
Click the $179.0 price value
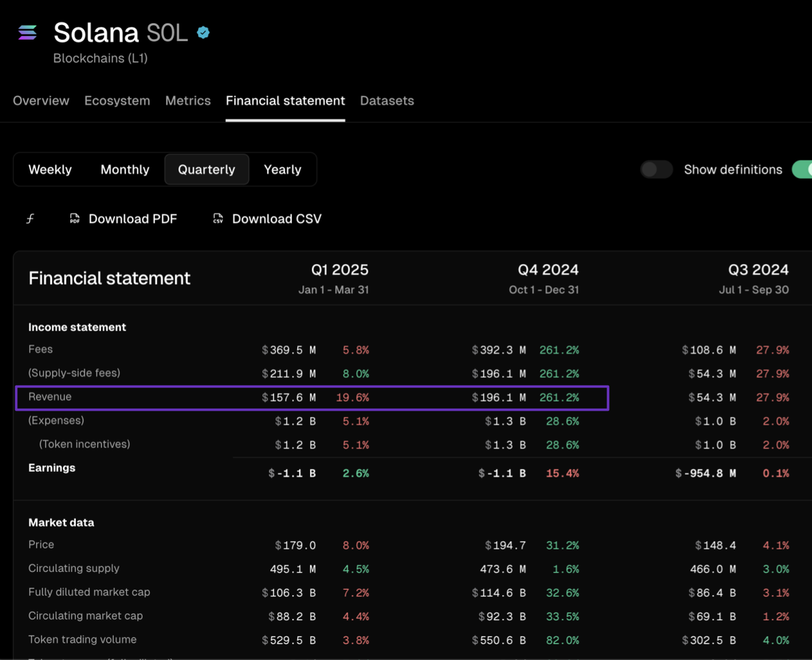[x=296, y=546]
